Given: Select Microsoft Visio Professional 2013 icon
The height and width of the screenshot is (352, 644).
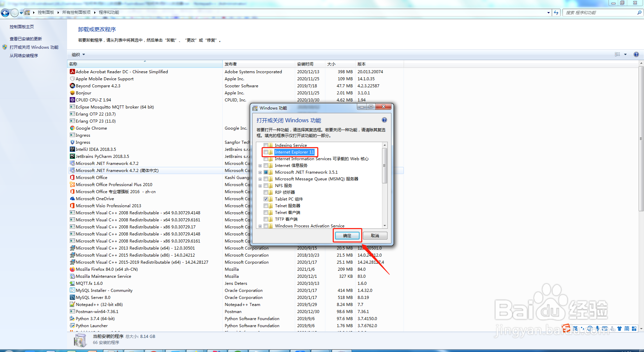Looking at the screenshot, I should click(x=72, y=206).
